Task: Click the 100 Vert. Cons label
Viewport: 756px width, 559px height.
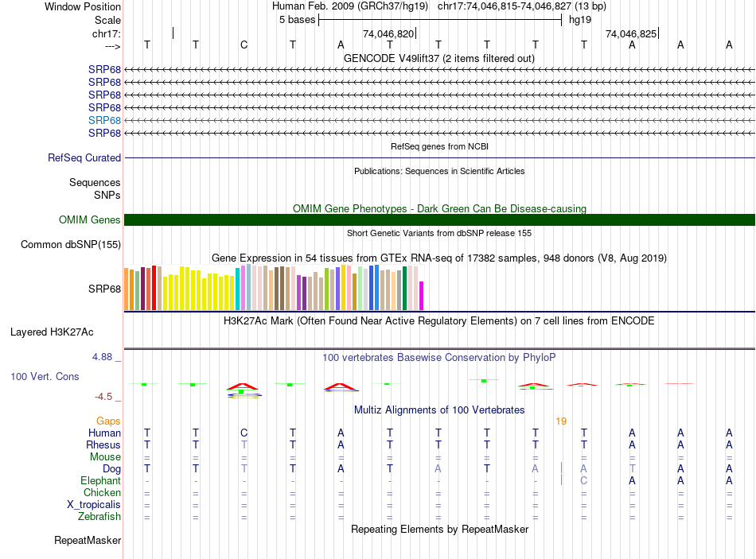Action: [45, 376]
